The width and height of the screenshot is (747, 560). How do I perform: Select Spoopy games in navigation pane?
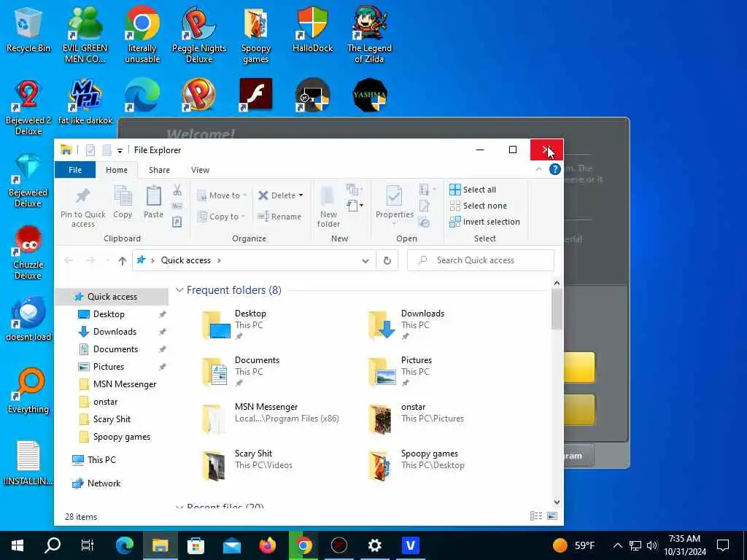click(122, 437)
